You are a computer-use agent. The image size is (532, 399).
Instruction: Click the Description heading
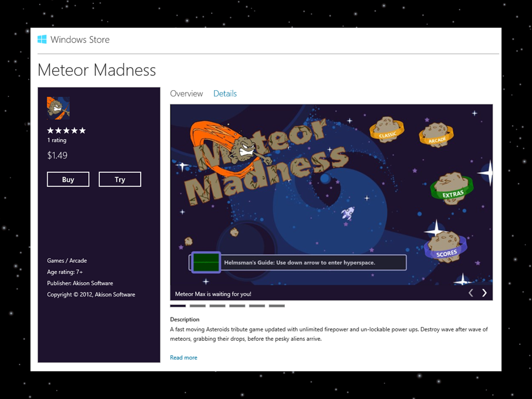point(185,319)
